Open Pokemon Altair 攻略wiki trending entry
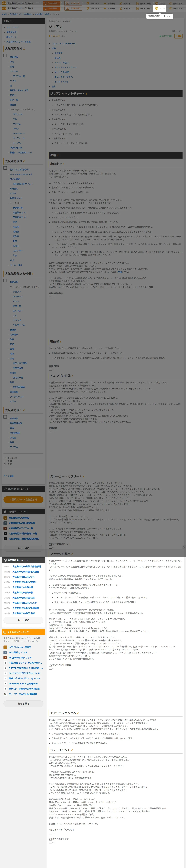The width and height of the screenshot is (186, 868). pos(23,684)
